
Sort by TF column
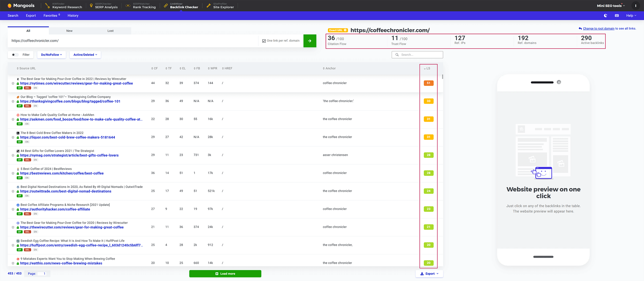coord(169,68)
